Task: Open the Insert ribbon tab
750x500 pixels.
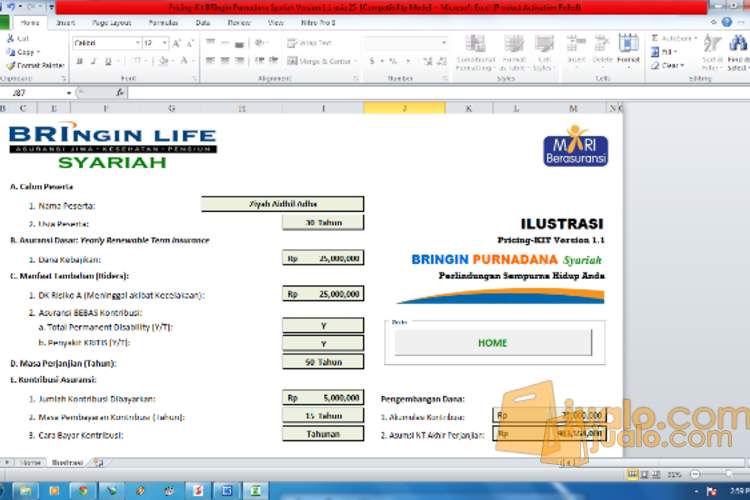Action: [x=66, y=22]
